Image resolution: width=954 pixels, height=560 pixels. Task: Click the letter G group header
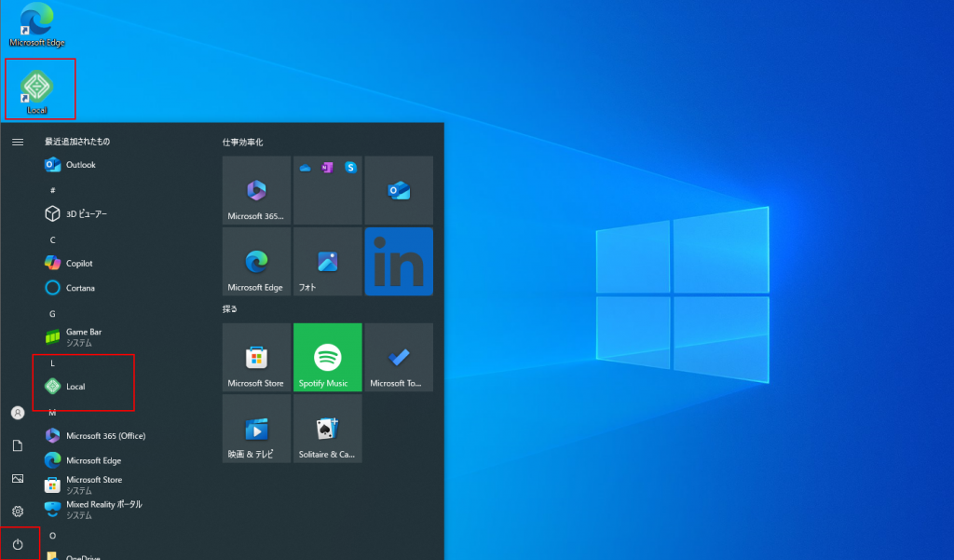coord(53,314)
